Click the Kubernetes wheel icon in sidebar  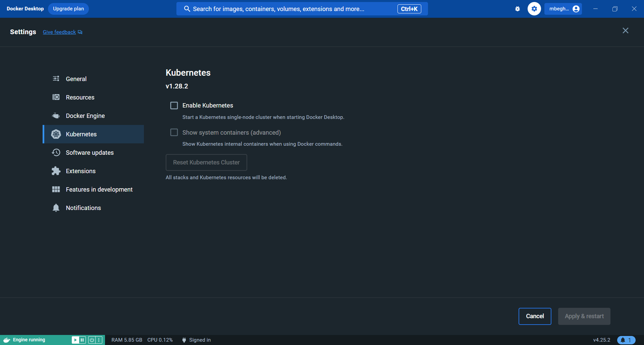point(56,134)
